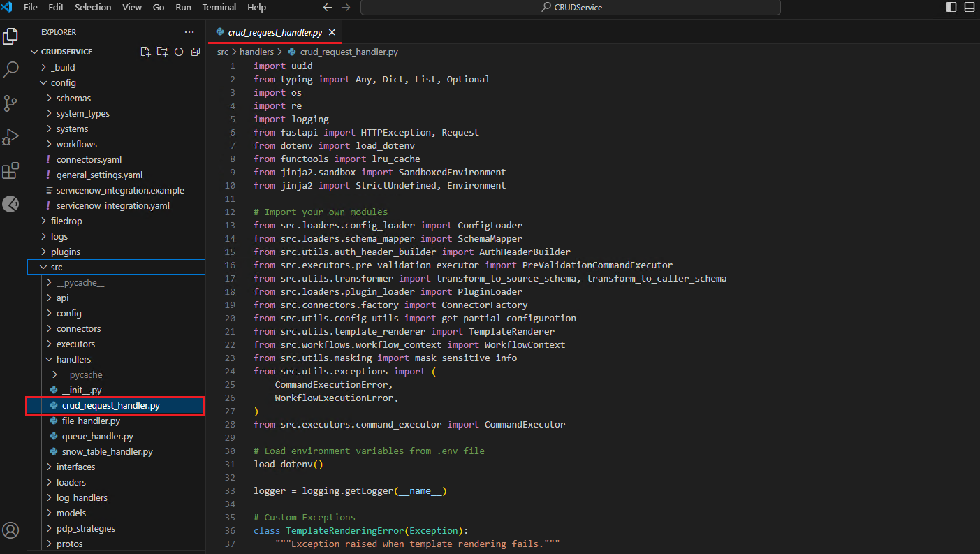This screenshot has width=980, height=554.
Task: Open connectors.yaml file
Action: 116,159
